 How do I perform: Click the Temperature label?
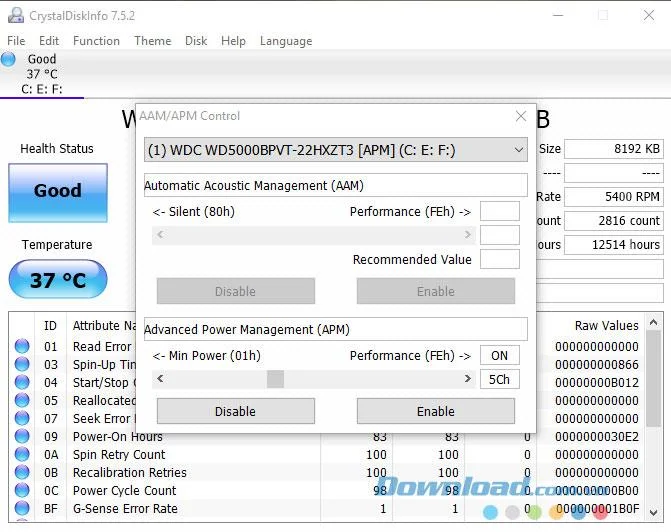click(57, 244)
